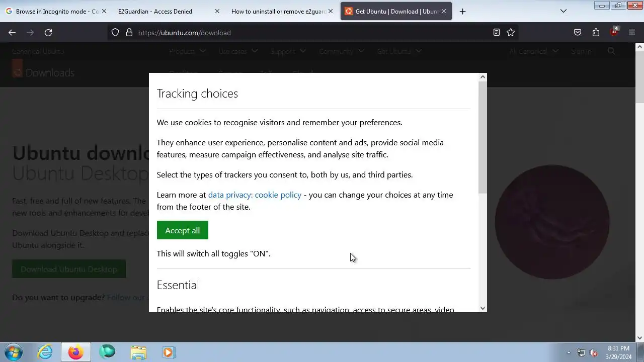The height and width of the screenshot is (362, 644).
Task: Click the page scrollbar up arrow
Action: (639, 47)
